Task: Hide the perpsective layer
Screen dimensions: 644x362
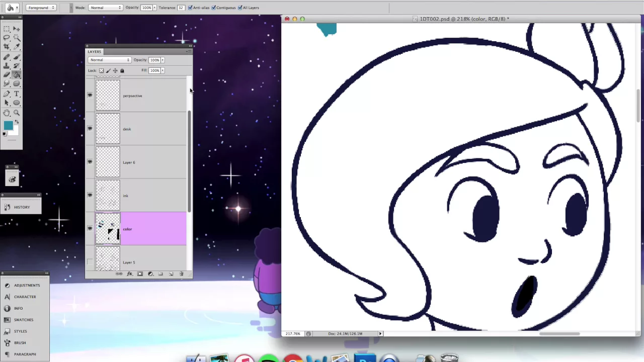Action: tap(90, 95)
